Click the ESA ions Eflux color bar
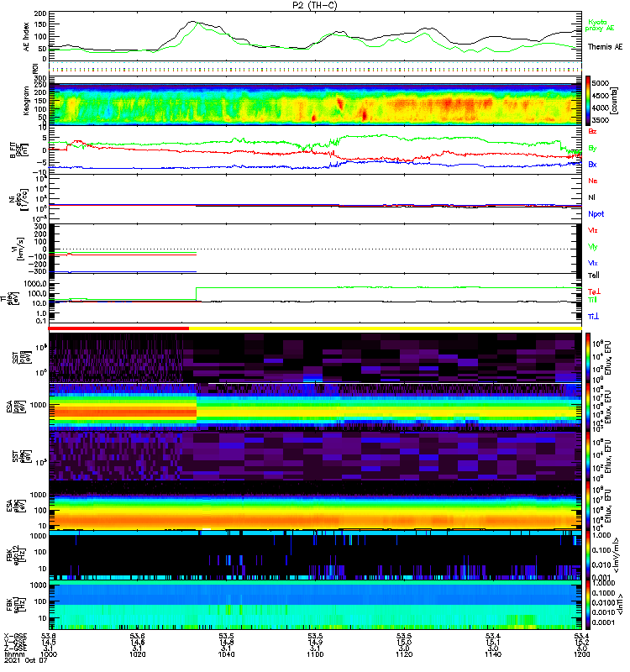The height and width of the screenshot is (672, 630). [x=588, y=407]
